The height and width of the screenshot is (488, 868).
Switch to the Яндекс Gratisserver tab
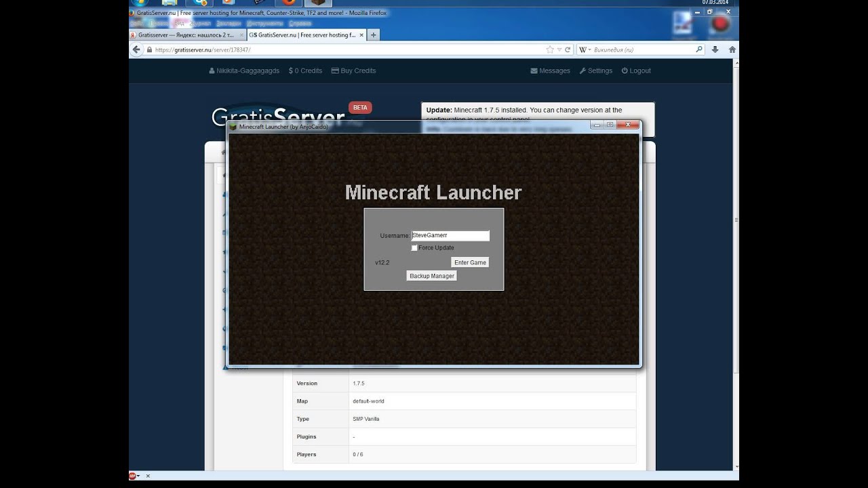186,35
